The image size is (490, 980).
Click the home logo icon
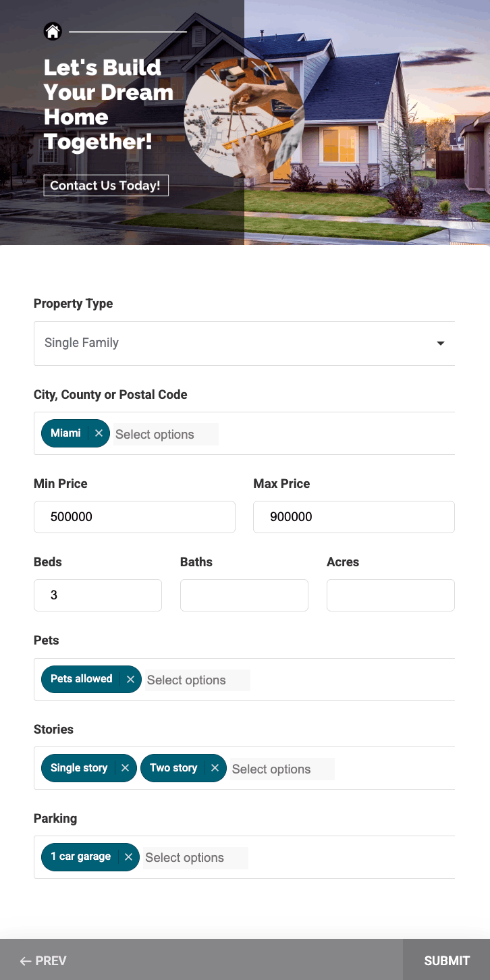53,31
